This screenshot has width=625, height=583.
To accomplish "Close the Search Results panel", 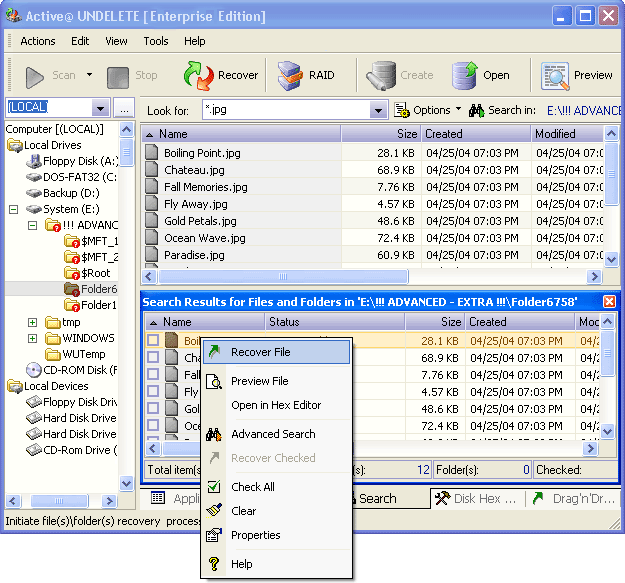I will point(609,302).
